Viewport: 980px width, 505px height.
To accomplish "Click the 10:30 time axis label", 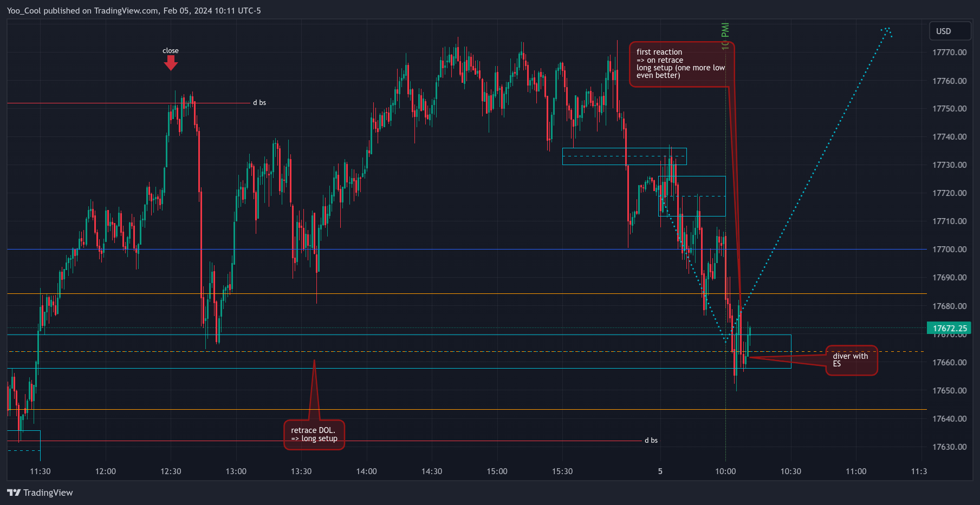I will pyautogui.click(x=790, y=471).
